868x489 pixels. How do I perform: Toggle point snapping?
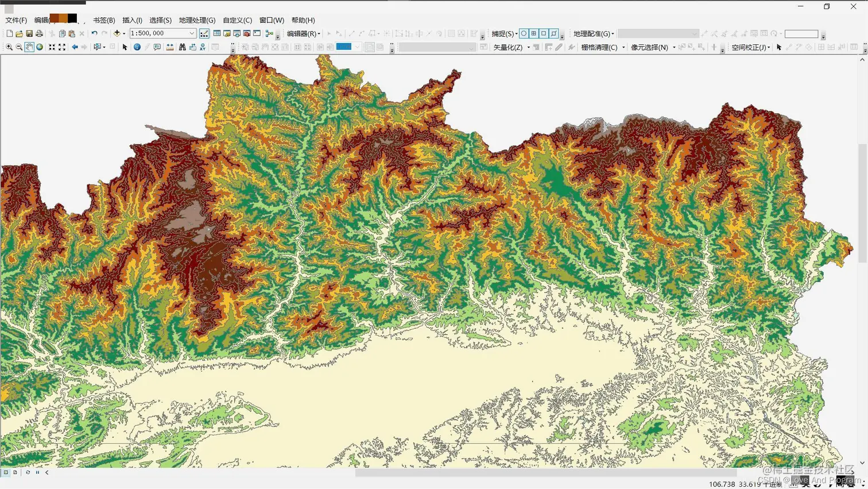(524, 33)
